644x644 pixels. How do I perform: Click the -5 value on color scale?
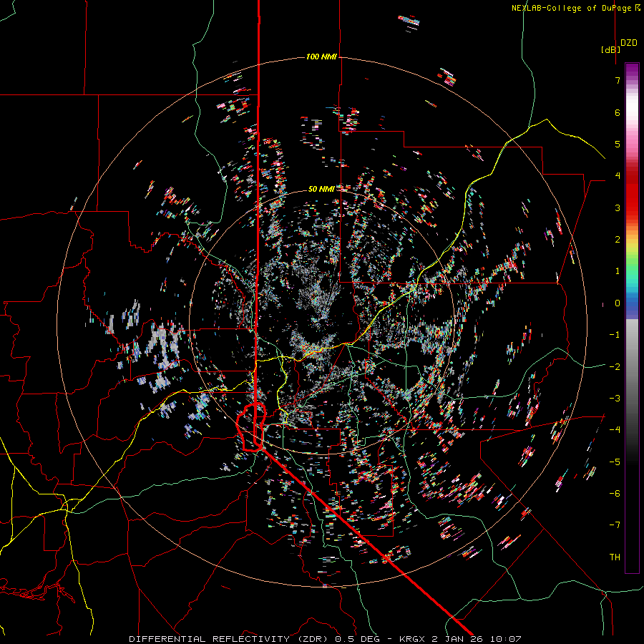tap(615, 462)
